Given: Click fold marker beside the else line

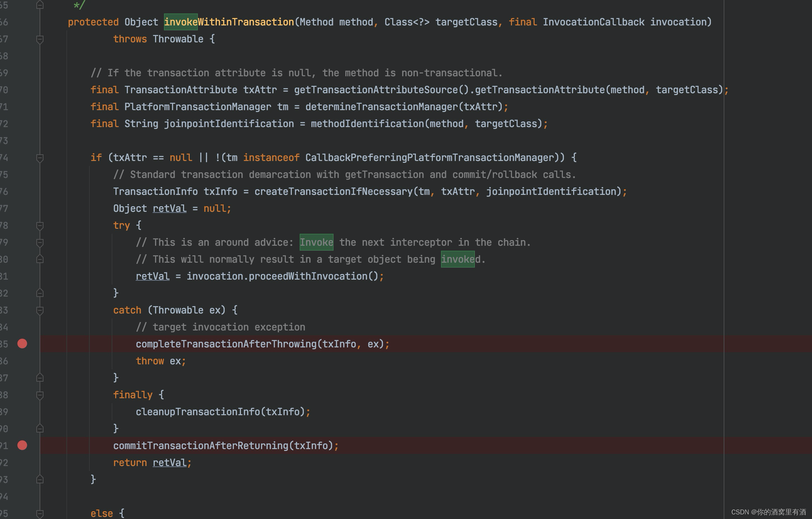Looking at the screenshot, I should 40,513.
